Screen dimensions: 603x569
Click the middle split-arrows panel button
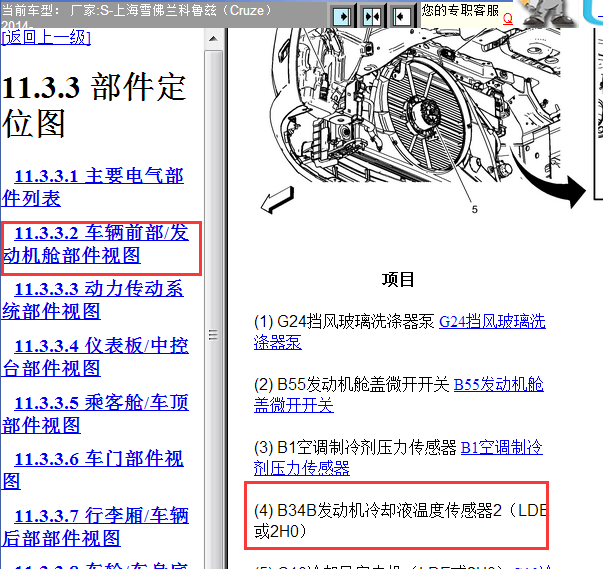372,16
